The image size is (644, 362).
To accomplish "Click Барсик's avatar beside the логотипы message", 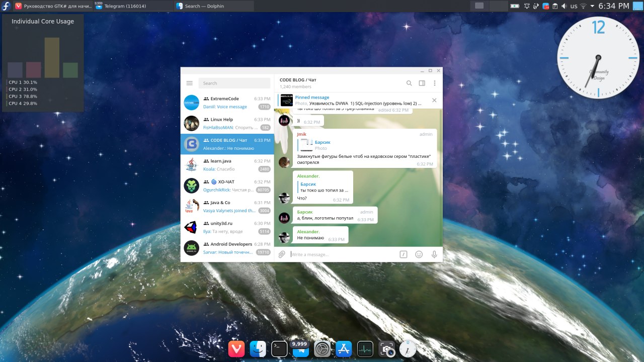I will pos(284,218).
